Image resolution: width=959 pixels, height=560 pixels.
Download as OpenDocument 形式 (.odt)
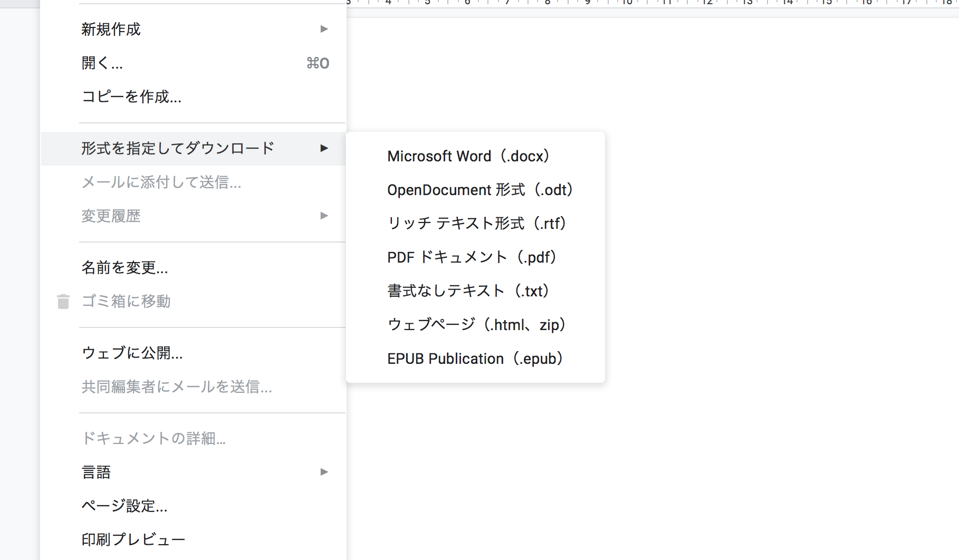[475, 190]
